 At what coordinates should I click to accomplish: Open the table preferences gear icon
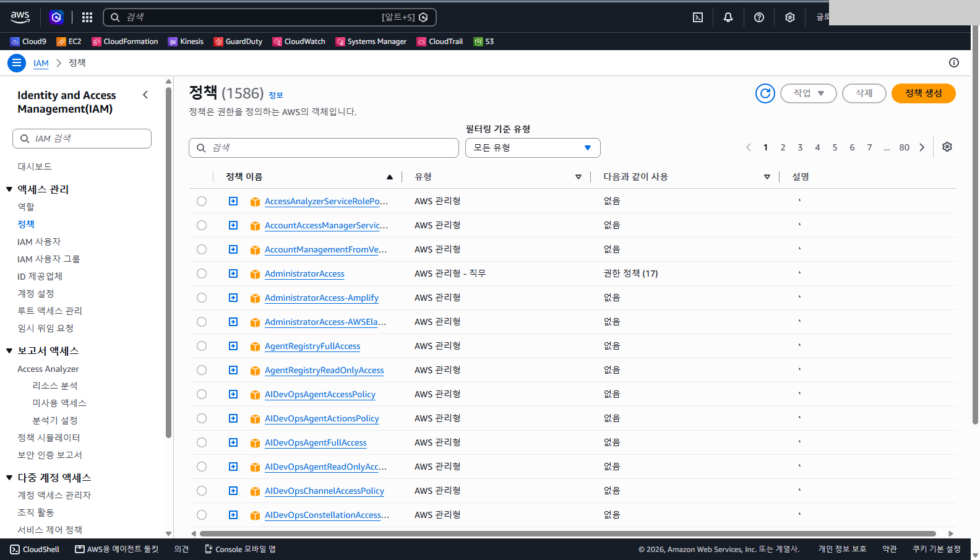click(x=947, y=147)
